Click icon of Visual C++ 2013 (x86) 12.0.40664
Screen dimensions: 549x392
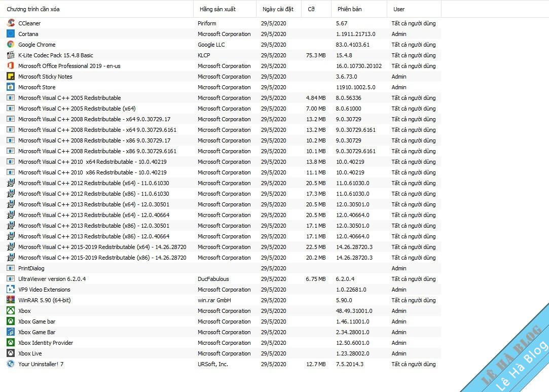11,236
